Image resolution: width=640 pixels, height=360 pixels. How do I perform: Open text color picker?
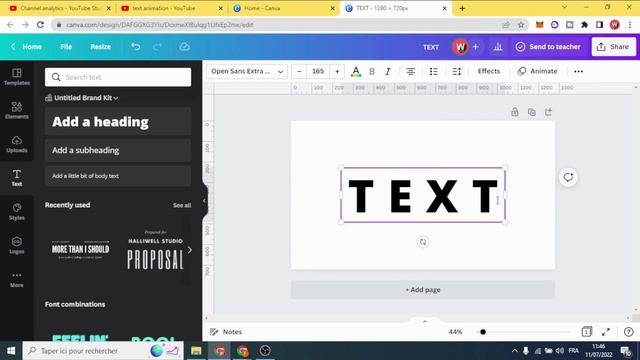click(356, 71)
